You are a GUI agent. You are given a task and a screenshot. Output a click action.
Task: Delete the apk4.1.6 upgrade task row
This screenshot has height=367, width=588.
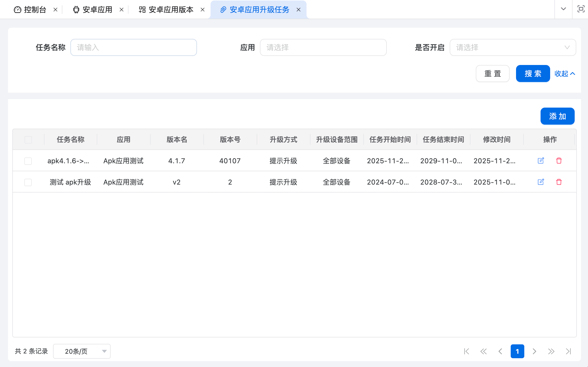[559, 161]
